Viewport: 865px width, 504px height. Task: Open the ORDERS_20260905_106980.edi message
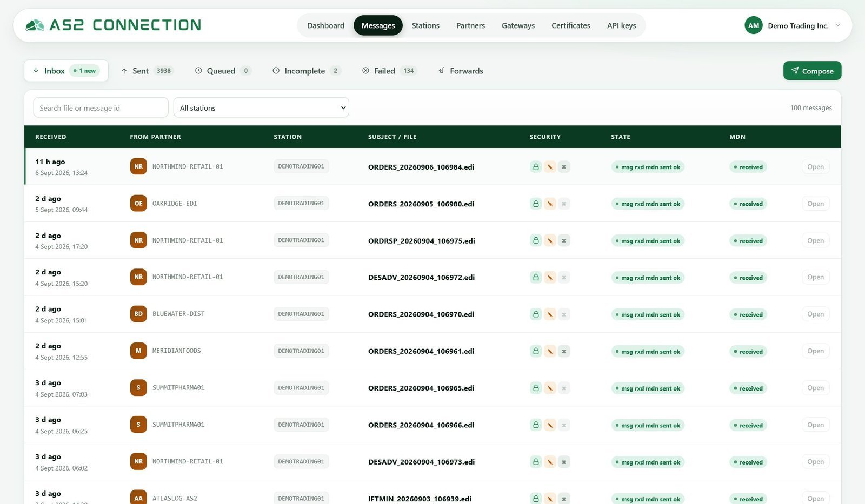(815, 204)
